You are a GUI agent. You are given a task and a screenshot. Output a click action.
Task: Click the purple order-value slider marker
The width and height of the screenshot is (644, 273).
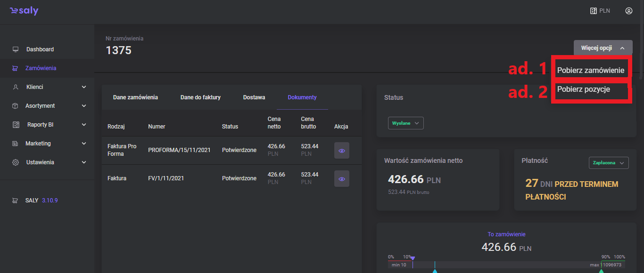tap(413, 258)
